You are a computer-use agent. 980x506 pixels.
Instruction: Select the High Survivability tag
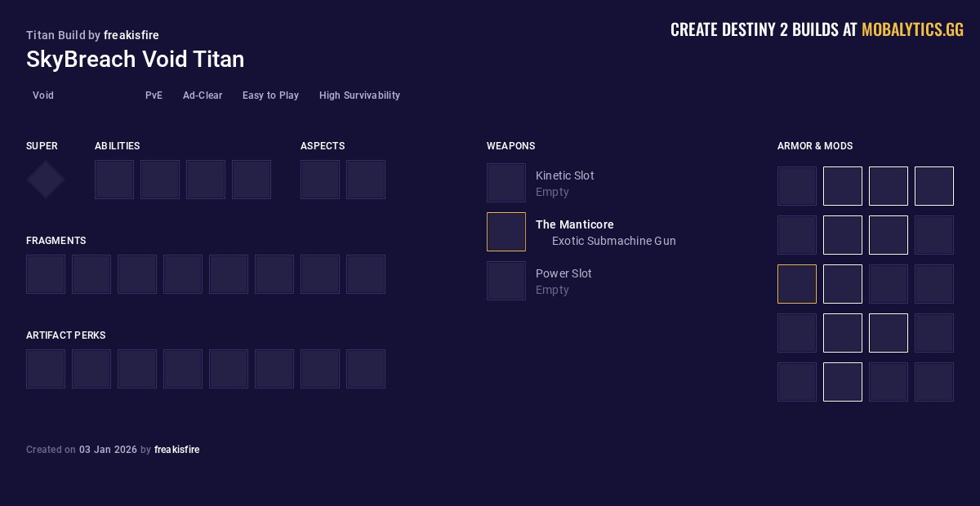tap(359, 95)
